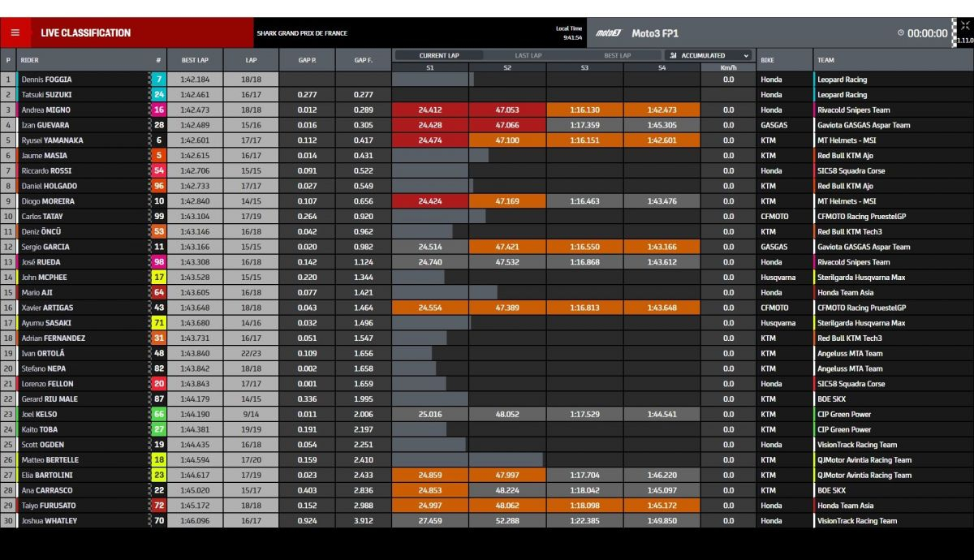Viewport: 974px width, 560px height.
Task: Switch to the BEST LAP tab
Action: coord(618,56)
